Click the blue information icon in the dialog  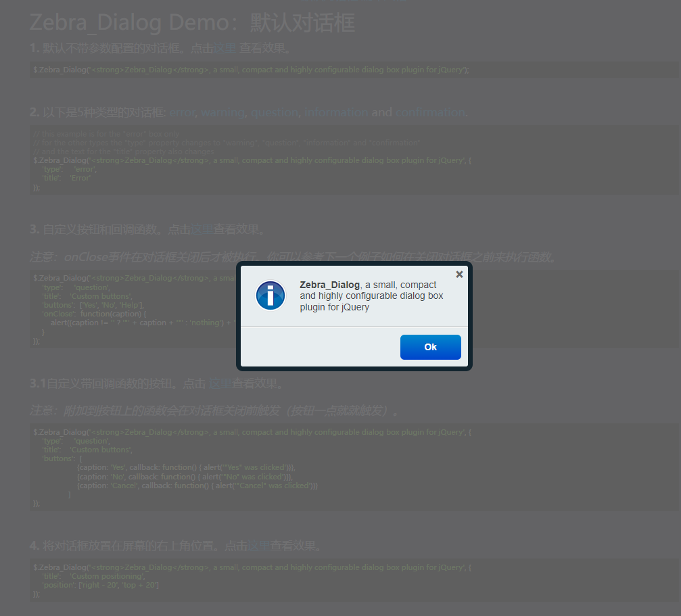tap(270, 295)
